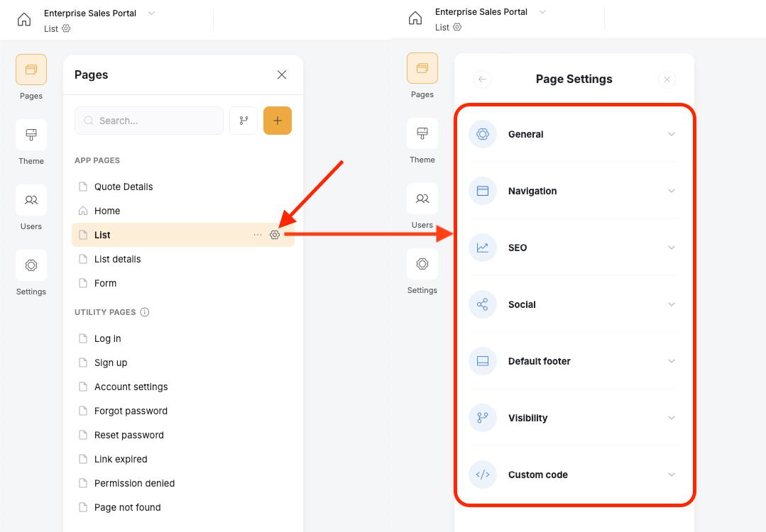This screenshot has height=532, width=766.
Task: Expand the Navigation section chevron
Action: [x=672, y=191]
